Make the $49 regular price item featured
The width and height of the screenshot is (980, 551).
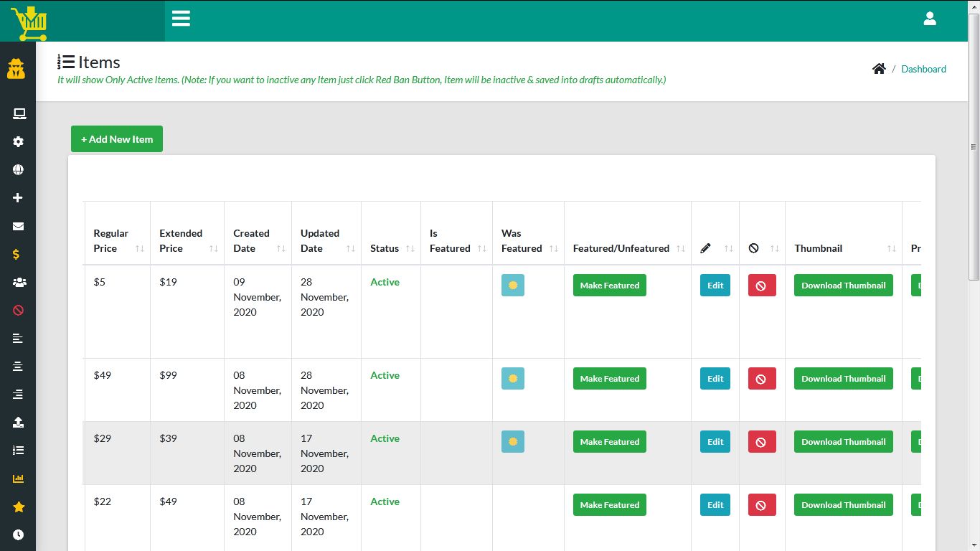(609, 379)
